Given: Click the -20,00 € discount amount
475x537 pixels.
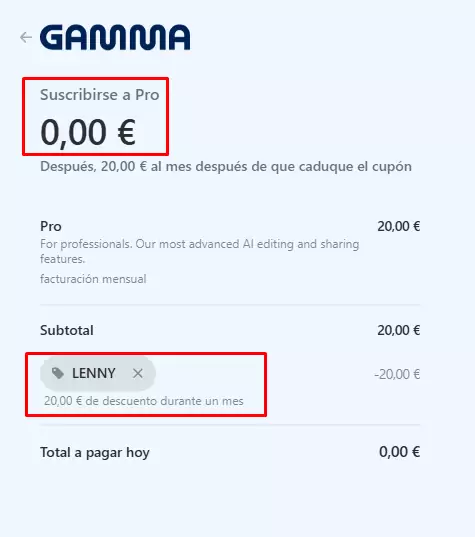Looking at the screenshot, I should coord(397,374).
